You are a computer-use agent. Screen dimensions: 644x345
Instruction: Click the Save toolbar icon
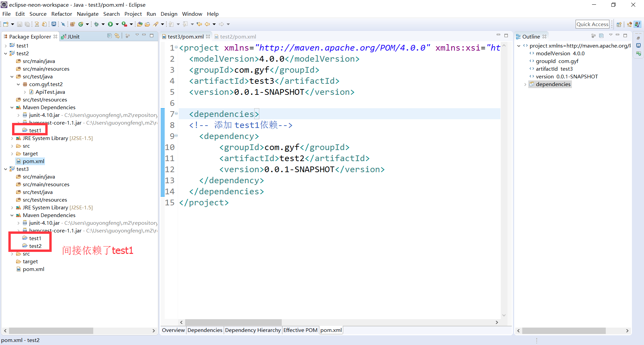coord(19,24)
